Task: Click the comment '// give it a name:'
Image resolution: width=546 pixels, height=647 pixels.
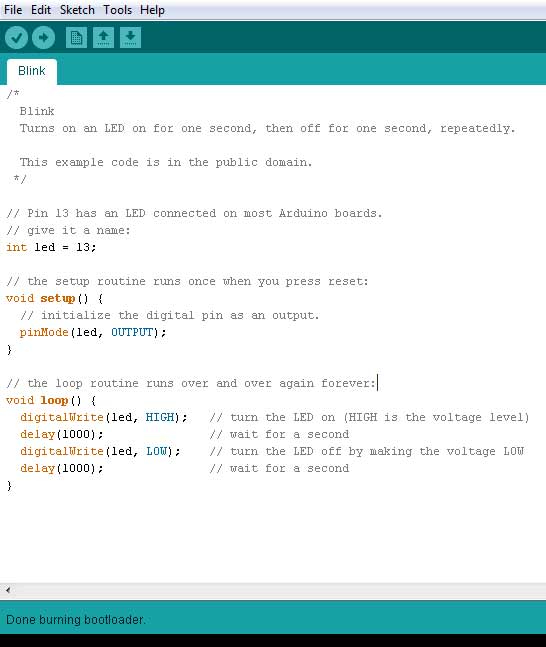Action: point(68,230)
